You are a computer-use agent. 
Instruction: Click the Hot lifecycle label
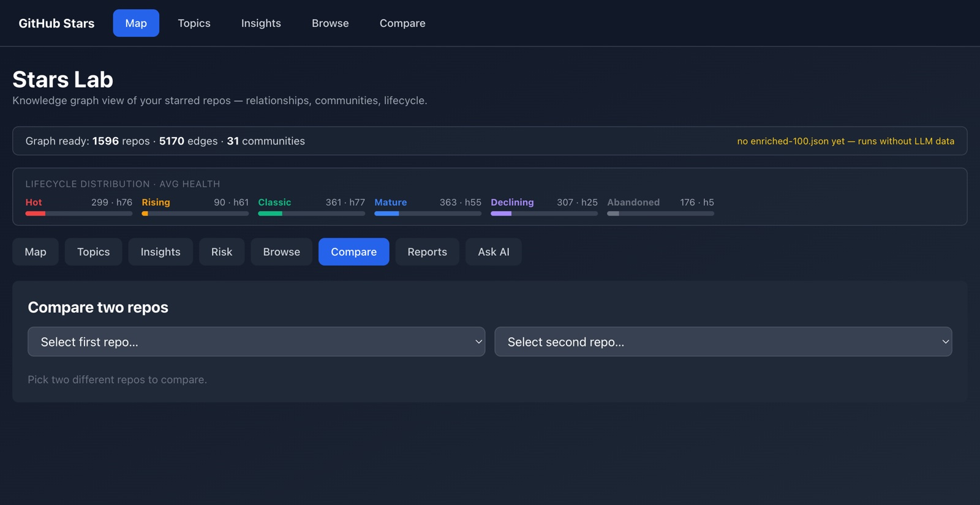click(x=34, y=202)
